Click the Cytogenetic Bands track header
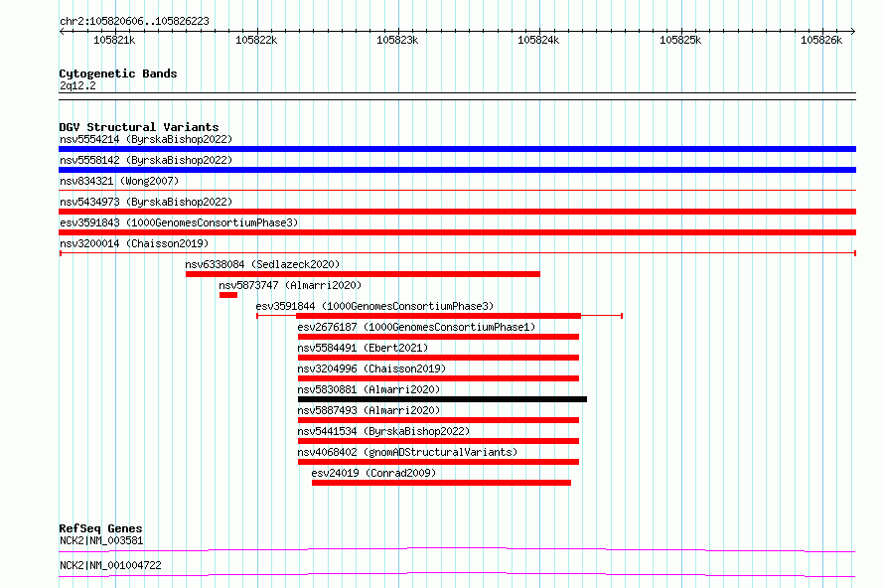 coord(118,73)
